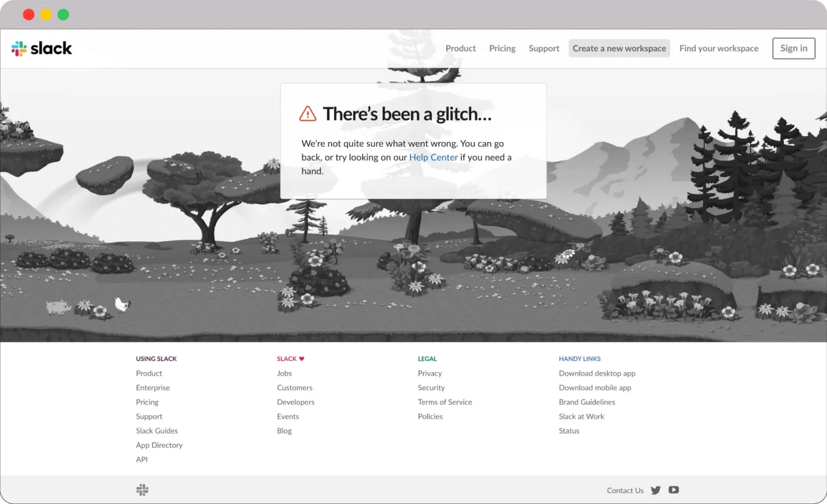Open the Developers link

296,402
